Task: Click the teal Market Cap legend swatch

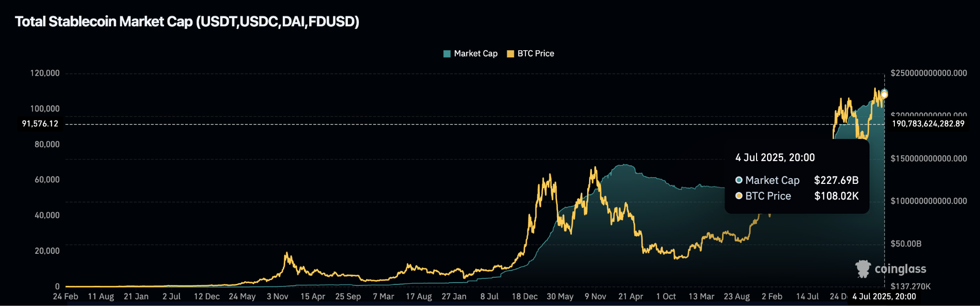Action: 447,54
